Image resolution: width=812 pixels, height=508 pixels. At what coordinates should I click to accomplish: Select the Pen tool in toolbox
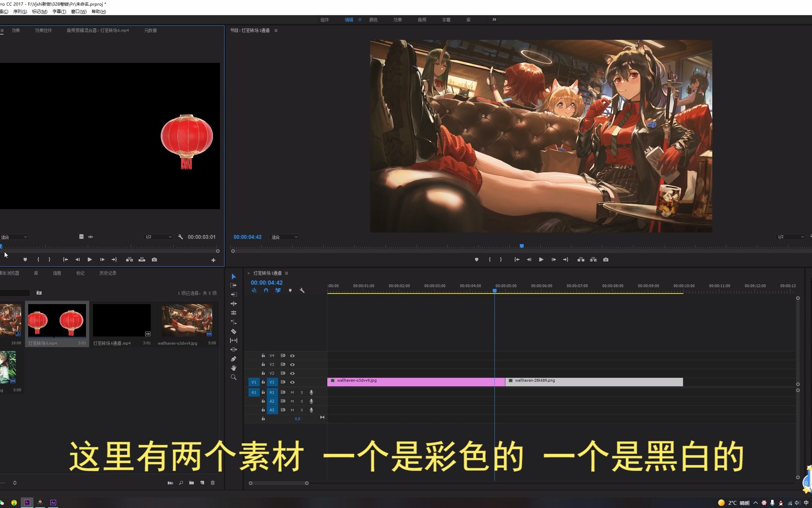(233, 359)
